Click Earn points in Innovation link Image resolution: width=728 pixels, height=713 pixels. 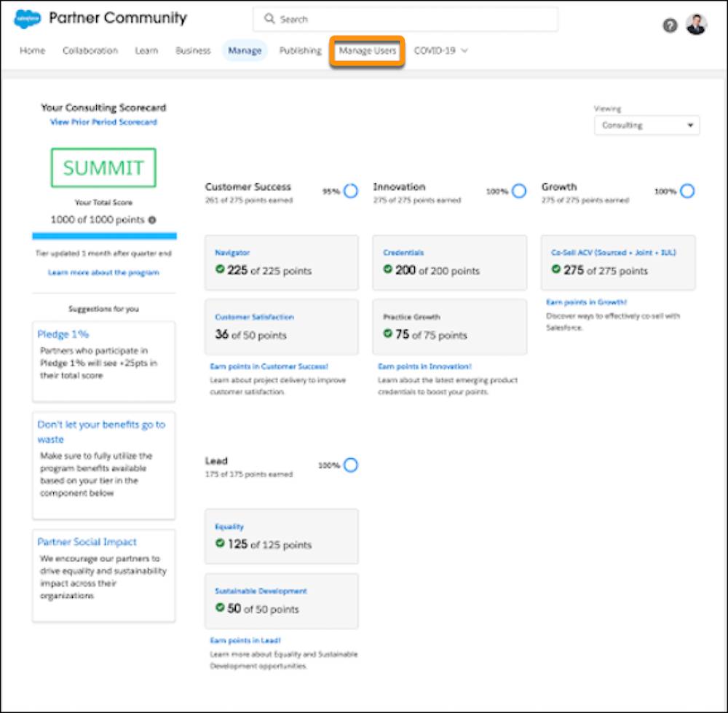tap(425, 366)
